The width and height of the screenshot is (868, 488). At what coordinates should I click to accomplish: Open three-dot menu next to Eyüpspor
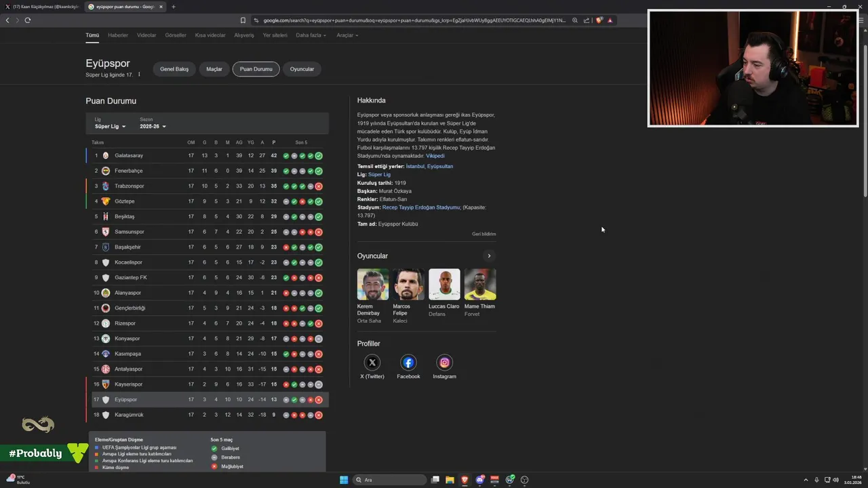point(139,75)
